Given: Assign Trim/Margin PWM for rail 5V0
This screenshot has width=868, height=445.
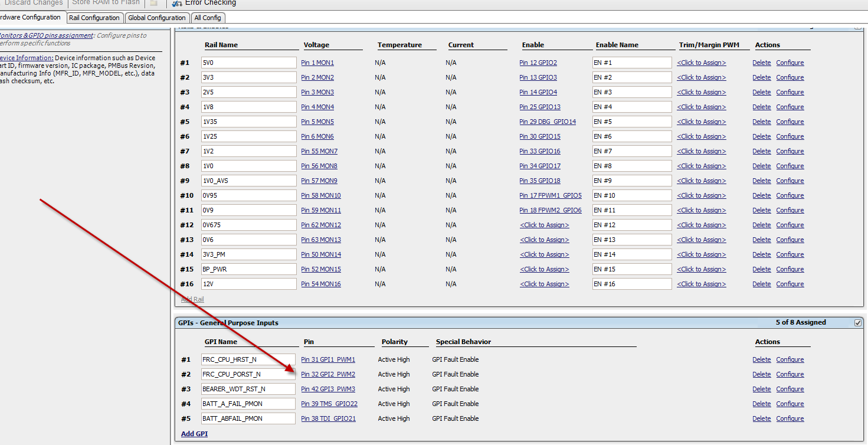Looking at the screenshot, I should [x=702, y=63].
